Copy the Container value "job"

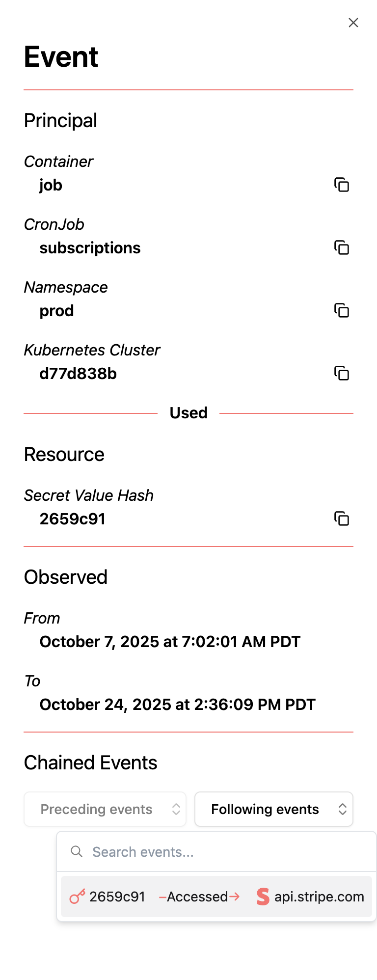click(342, 185)
